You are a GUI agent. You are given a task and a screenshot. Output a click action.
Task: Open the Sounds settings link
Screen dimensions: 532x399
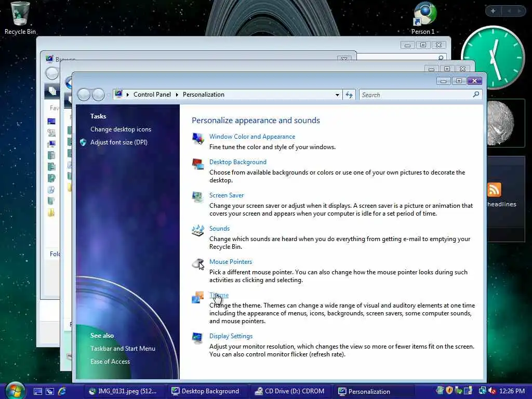(220, 229)
